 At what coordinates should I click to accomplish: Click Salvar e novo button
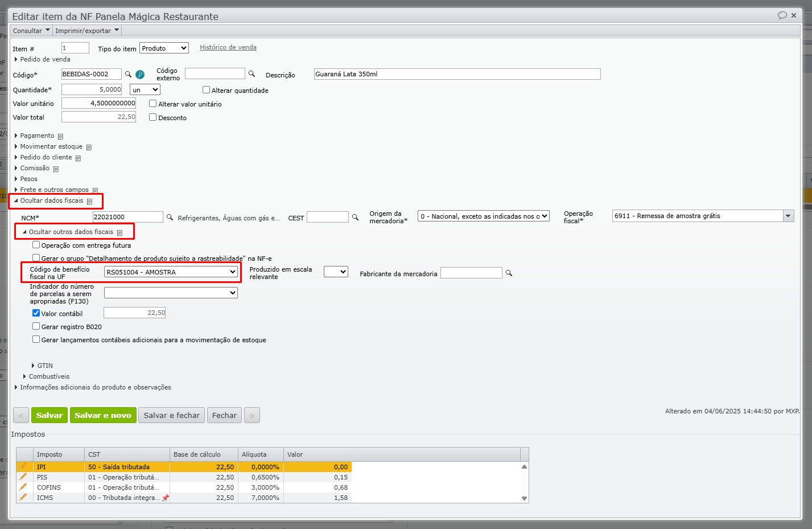(x=103, y=415)
